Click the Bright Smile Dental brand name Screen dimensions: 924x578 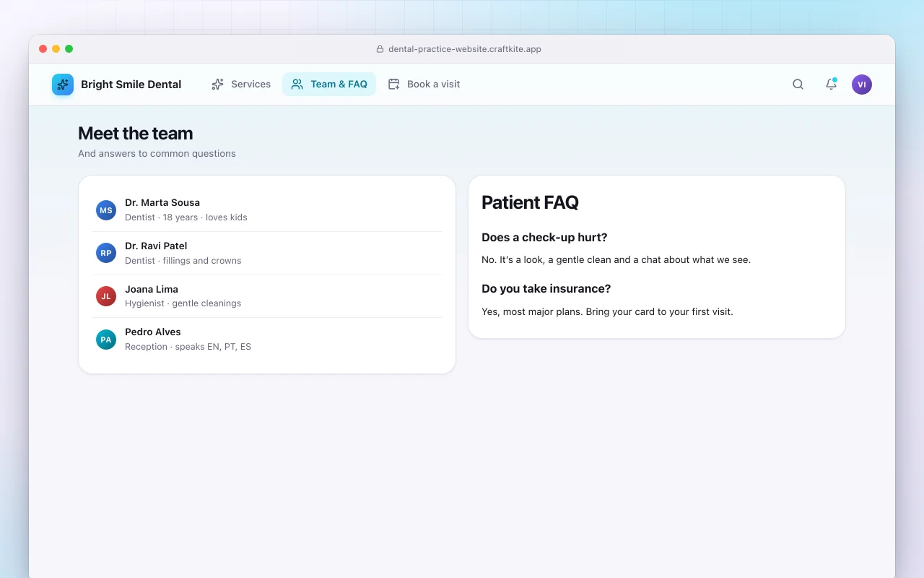tap(131, 85)
